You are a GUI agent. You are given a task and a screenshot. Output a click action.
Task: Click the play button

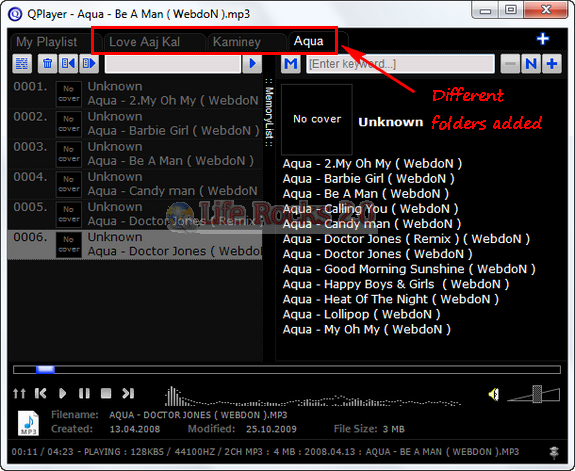[62, 393]
